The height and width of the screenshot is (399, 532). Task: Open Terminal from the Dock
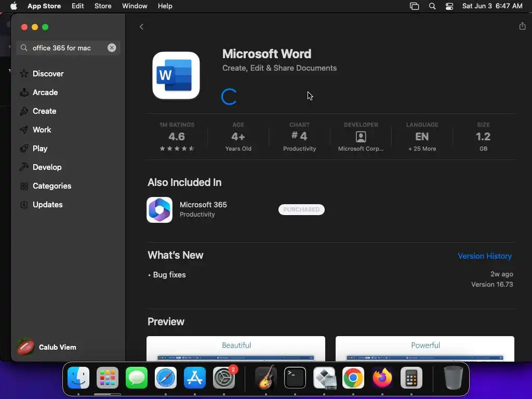pyautogui.click(x=295, y=378)
